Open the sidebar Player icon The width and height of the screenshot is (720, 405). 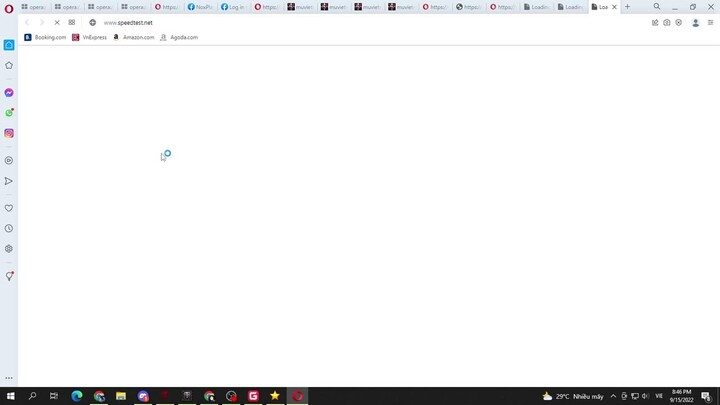(9, 160)
